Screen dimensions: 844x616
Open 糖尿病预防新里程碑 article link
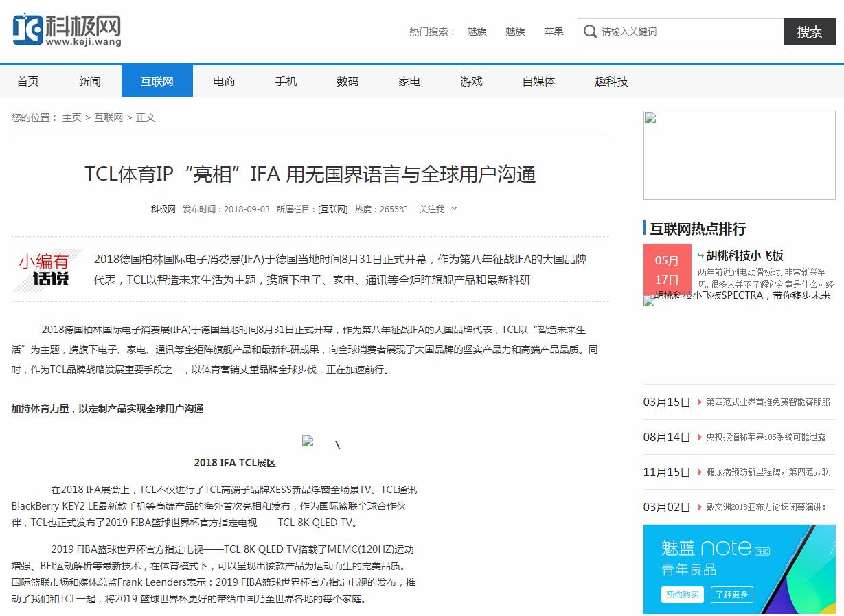(768, 472)
